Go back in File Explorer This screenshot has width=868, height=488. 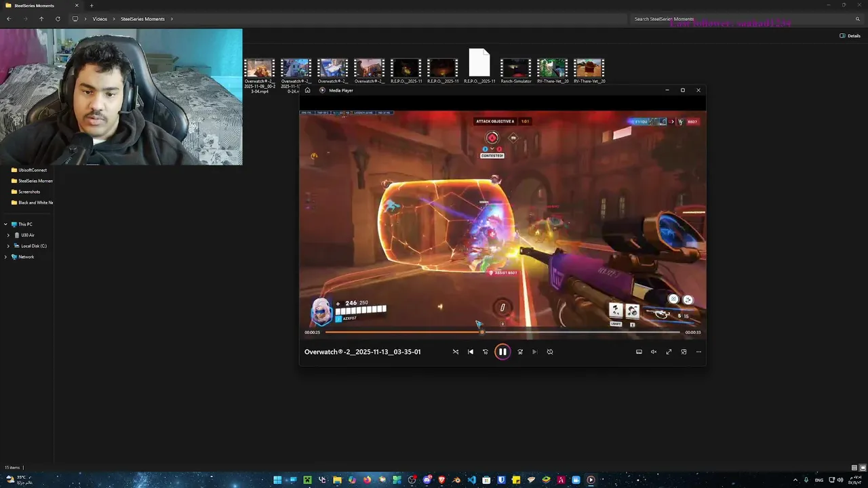pos(9,19)
